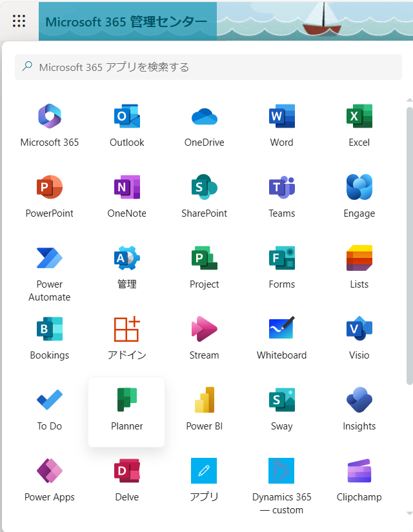Launch the Clipchamp app
This screenshot has height=532, width=413.
(x=359, y=480)
